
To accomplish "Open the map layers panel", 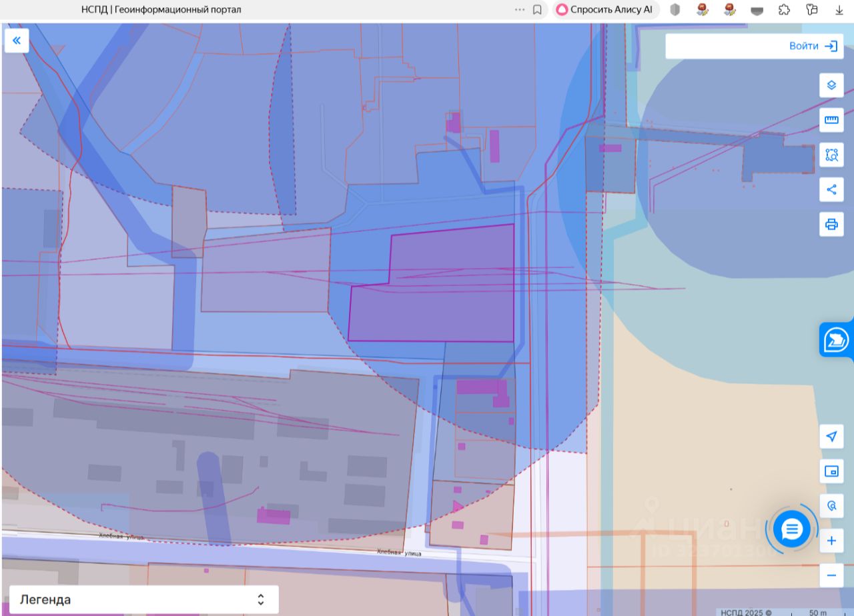I will [831, 85].
